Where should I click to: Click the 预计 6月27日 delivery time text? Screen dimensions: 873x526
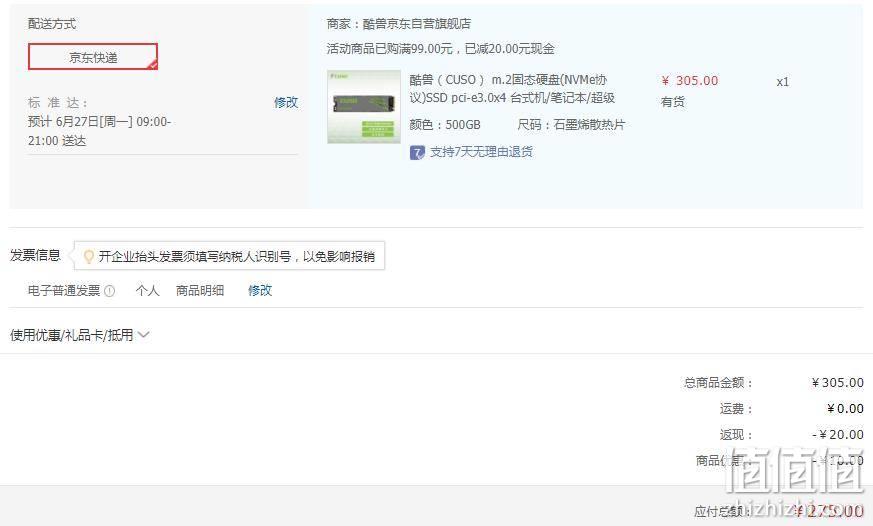[x=99, y=131]
